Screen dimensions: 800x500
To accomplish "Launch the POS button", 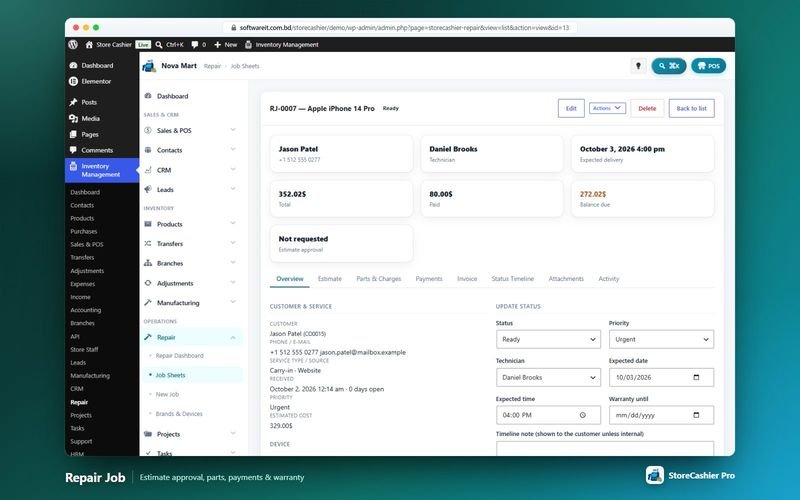I will point(708,66).
